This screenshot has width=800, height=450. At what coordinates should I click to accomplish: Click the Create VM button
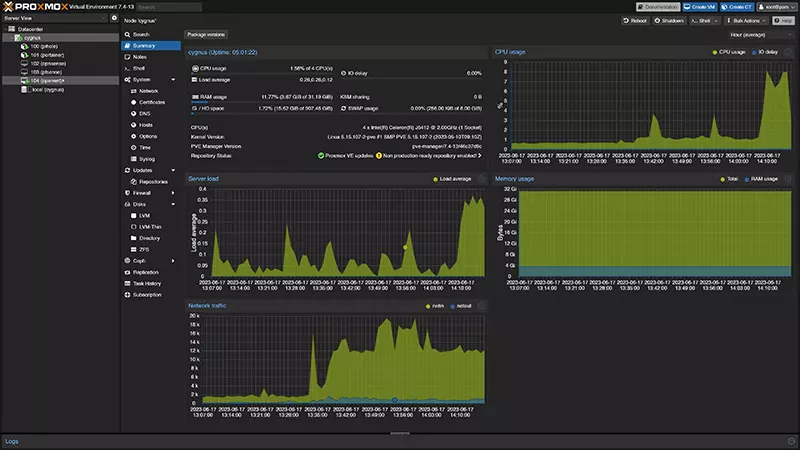tap(700, 7)
